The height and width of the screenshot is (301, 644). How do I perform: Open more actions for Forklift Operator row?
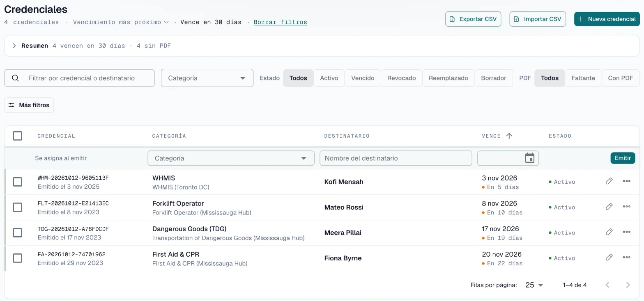click(x=626, y=206)
